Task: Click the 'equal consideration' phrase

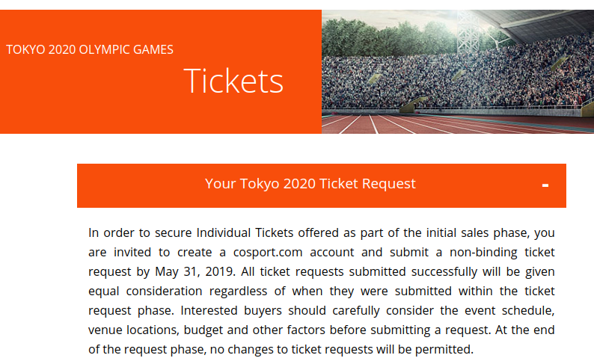Action: coord(146,291)
